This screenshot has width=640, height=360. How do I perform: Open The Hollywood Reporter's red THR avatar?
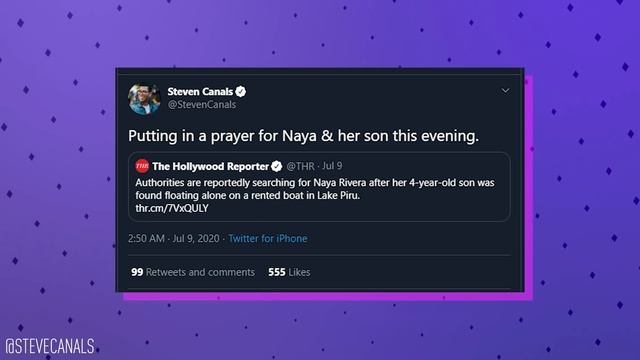coord(142,166)
